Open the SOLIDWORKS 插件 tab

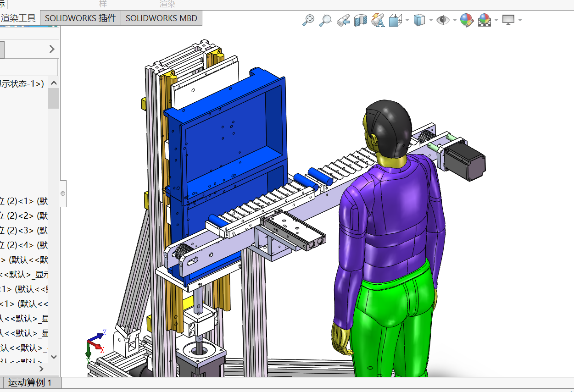pos(80,18)
